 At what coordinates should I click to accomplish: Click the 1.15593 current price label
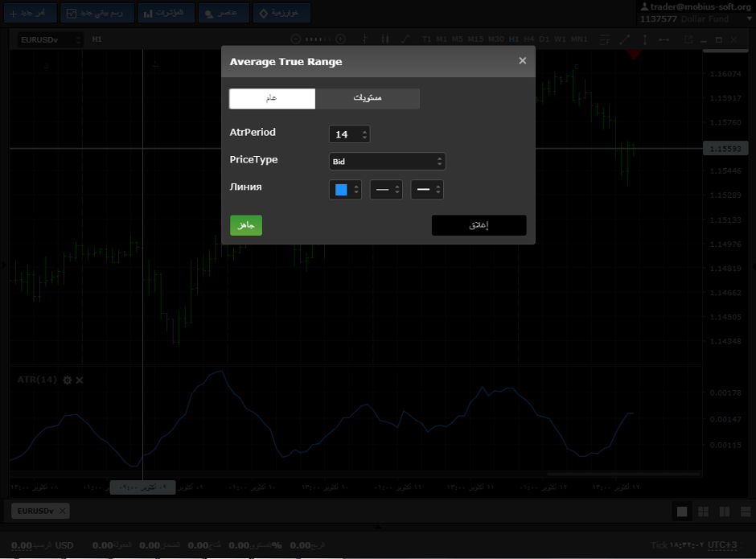(725, 149)
